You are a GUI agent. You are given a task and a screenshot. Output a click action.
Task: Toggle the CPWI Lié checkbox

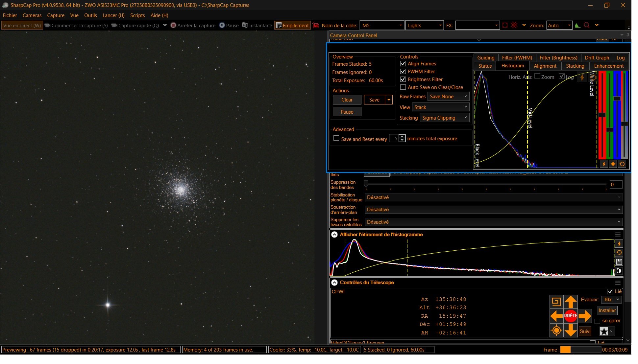tap(610, 291)
